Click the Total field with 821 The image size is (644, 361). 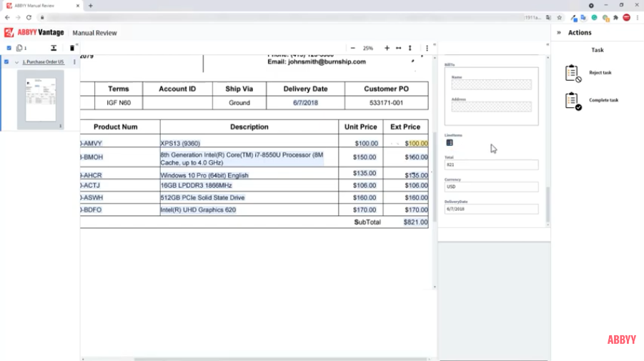click(491, 164)
